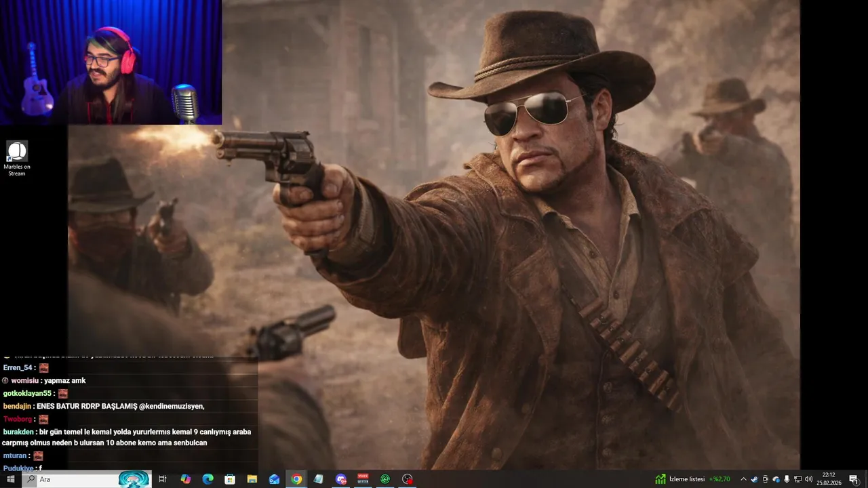Click username Twoborg in chat
The width and height of the screenshot is (868, 488).
18,419
